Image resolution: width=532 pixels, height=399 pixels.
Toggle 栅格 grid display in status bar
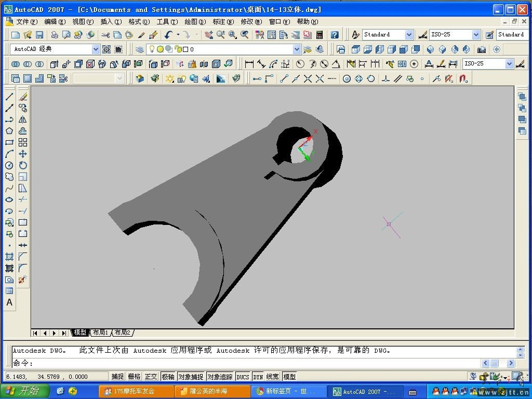[x=135, y=376]
